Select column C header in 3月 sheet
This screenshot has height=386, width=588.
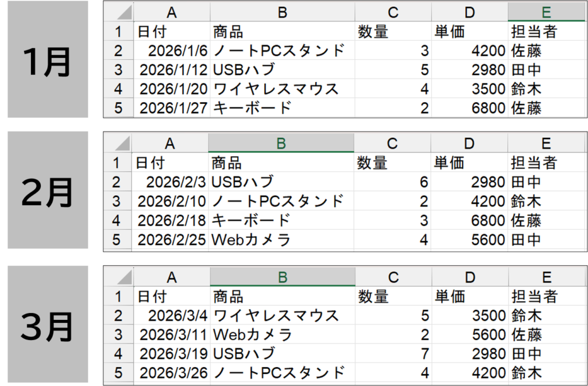pyautogui.click(x=393, y=277)
